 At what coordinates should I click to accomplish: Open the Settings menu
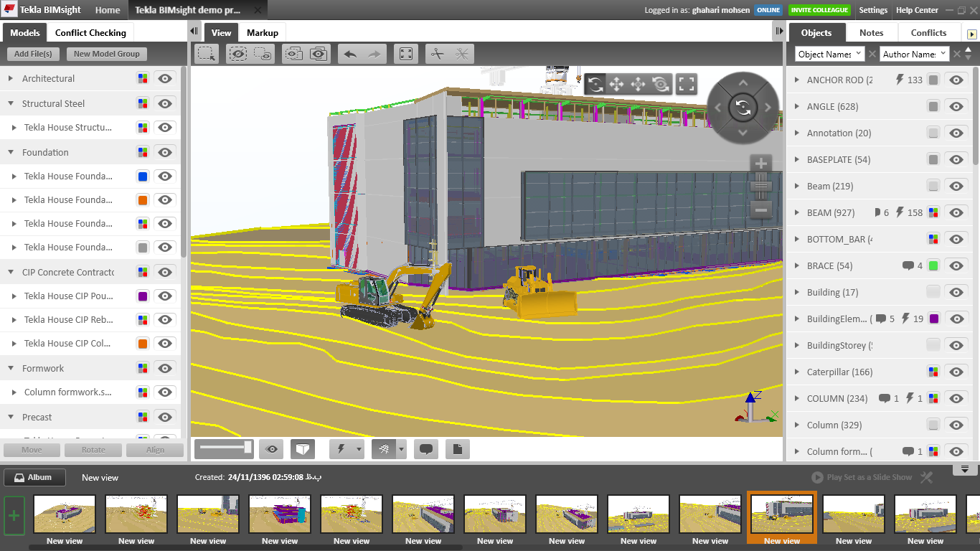tap(873, 10)
